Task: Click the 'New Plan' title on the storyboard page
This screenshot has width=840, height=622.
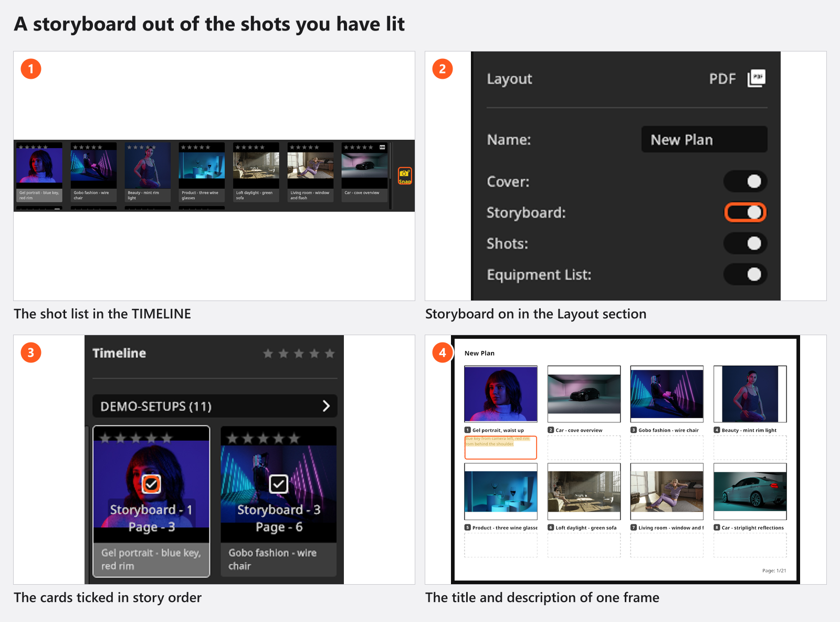Action: (x=479, y=353)
